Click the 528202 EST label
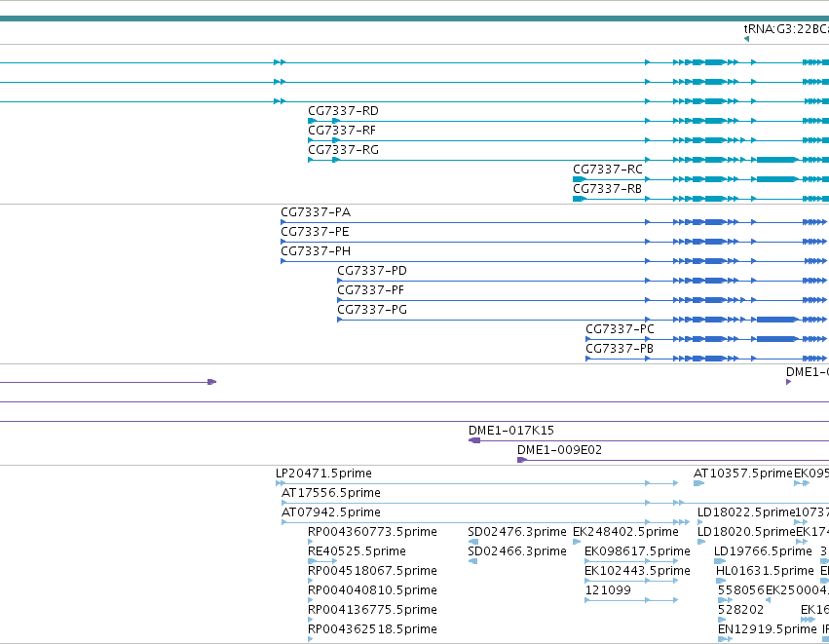The width and height of the screenshot is (829, 644). [x=740, y=610]
